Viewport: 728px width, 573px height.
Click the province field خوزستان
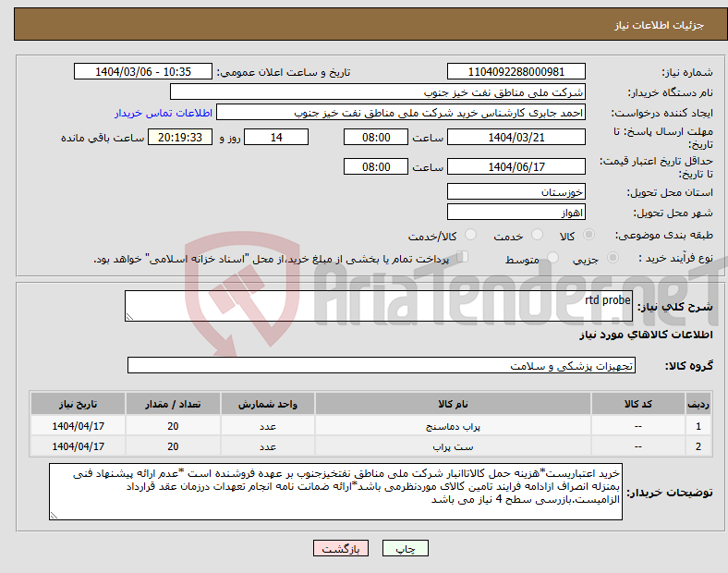516,191
